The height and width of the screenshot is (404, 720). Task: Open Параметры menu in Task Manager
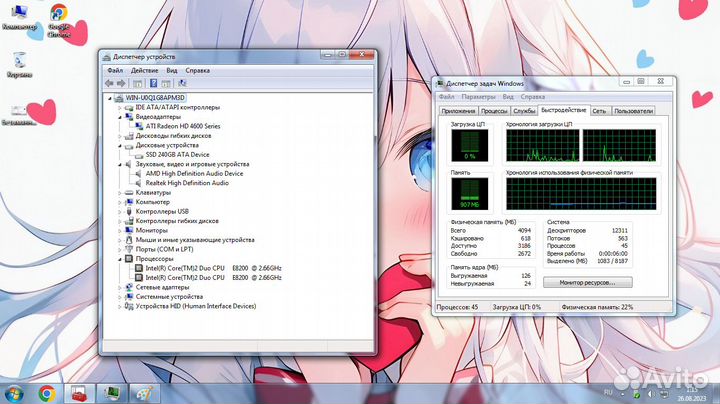tap(478, 97)
